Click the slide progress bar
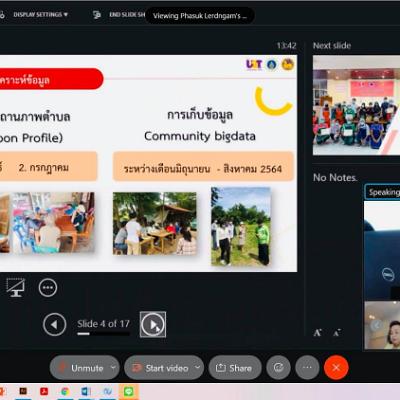 103,333
